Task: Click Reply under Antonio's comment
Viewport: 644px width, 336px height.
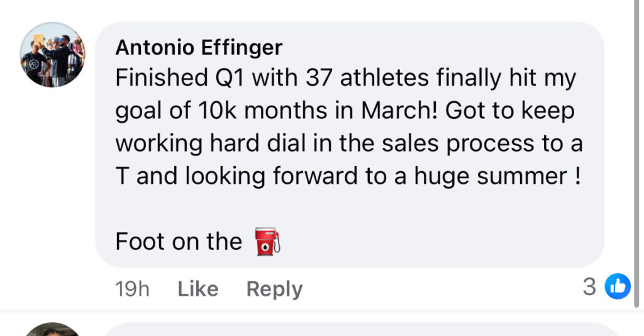Action: pos(274,289)
